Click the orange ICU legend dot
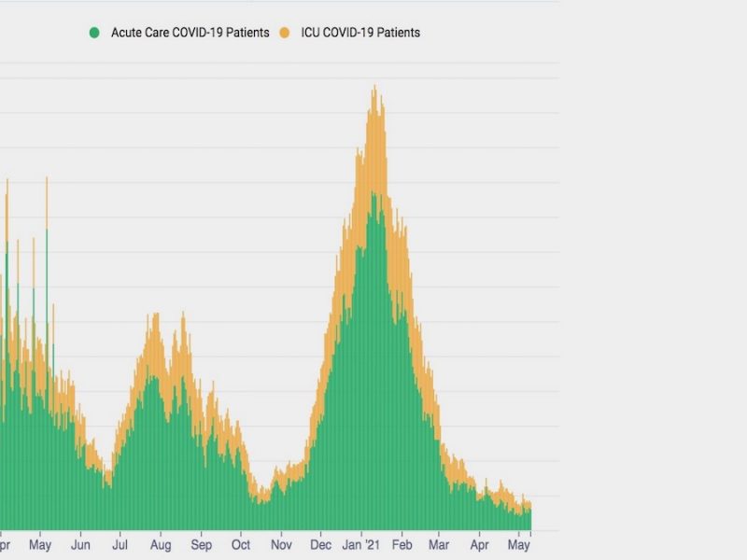Screen dimensions: 747x560 point(285,33)
